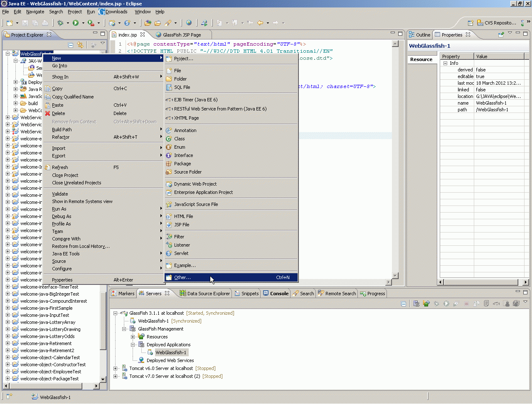
Task: Click the Class icon in New submenu
Action: click(x=169, y=139)
